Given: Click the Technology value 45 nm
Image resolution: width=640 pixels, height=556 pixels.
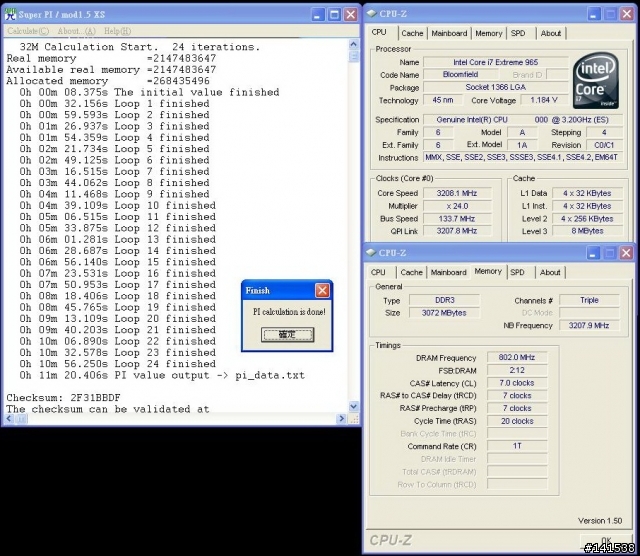Looking at the screenshot, I should (x=443, y=100).
